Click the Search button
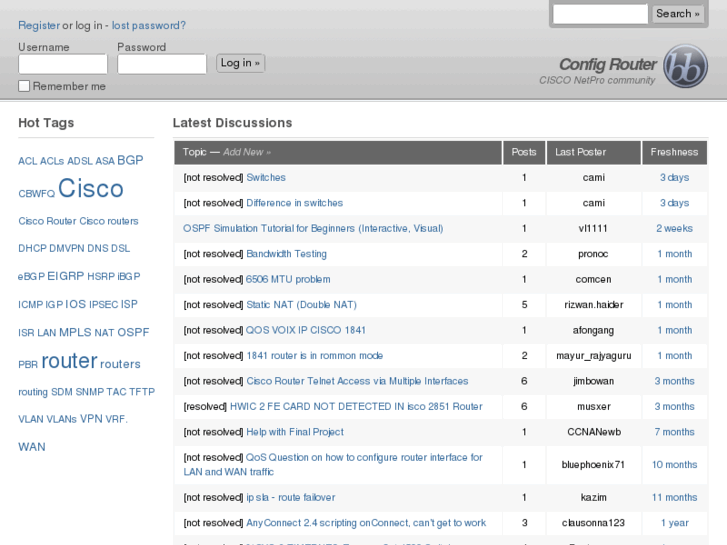 pyautogui.click(x=677, y=14)
